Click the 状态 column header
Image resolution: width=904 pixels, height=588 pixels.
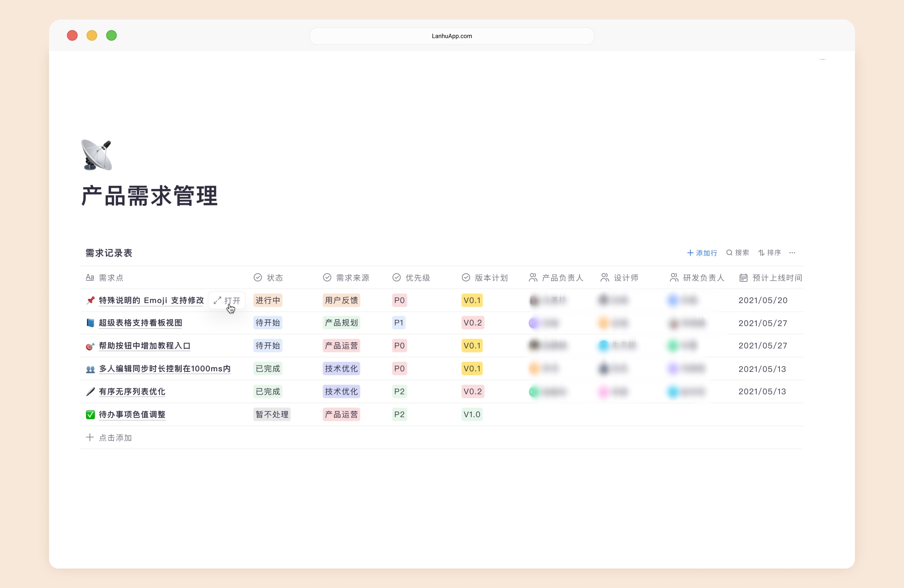click(x=274, y=278)
